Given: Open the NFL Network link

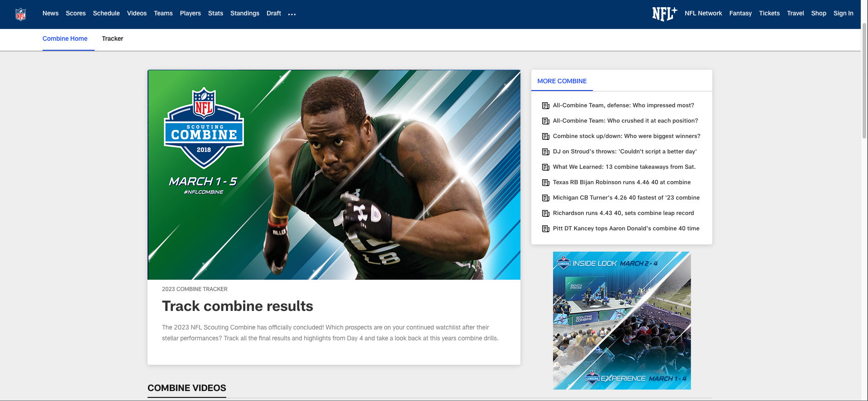Looking at the screenshot, I should click(703, 14).
